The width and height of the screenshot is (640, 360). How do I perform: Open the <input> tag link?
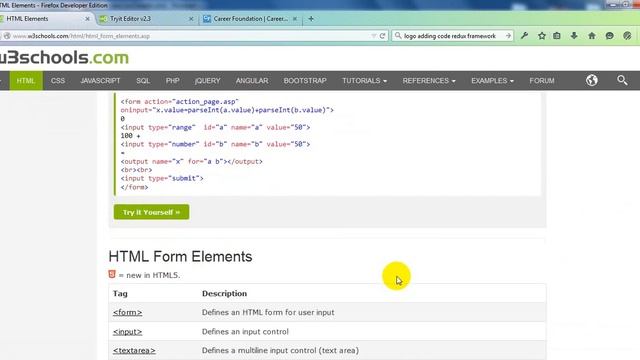127,331
